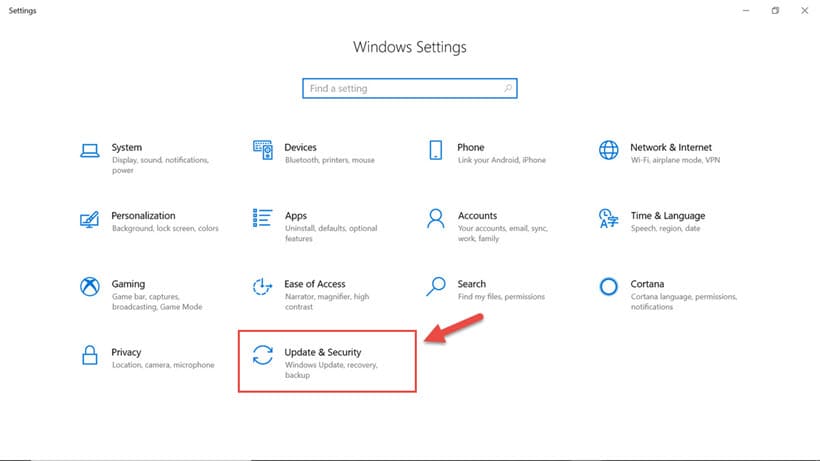Open Phone settings label

(x=471, y=147)
